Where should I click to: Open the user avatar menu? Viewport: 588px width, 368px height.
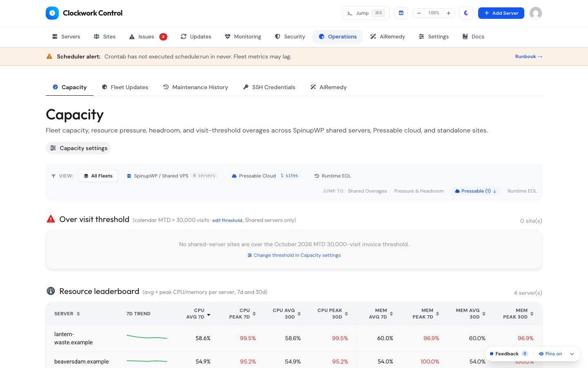click(536, 13)
